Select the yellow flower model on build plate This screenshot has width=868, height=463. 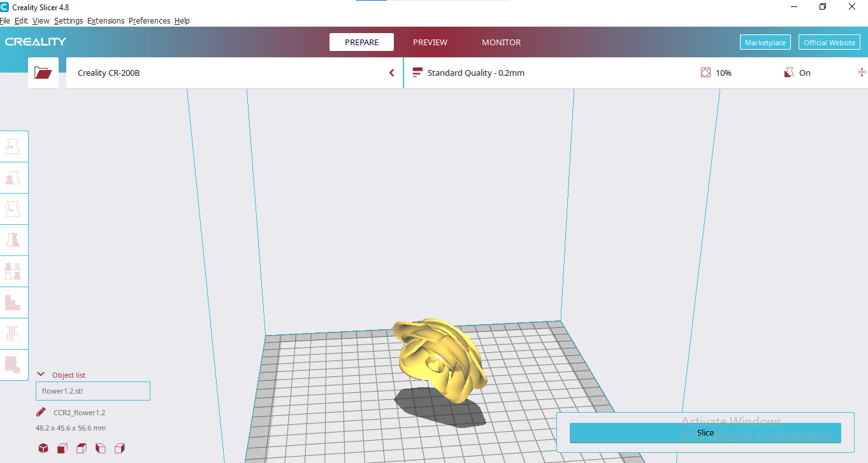pos(440,360)
